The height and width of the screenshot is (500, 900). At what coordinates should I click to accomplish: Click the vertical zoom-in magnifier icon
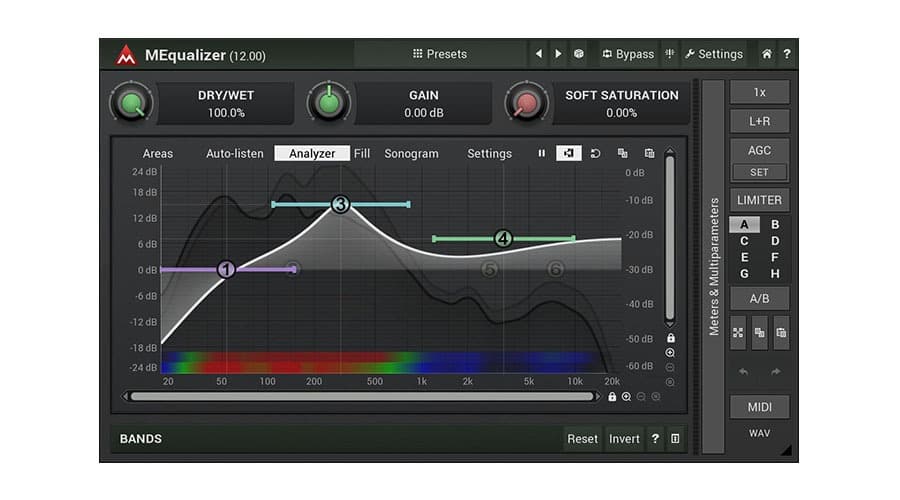point(670,352)
